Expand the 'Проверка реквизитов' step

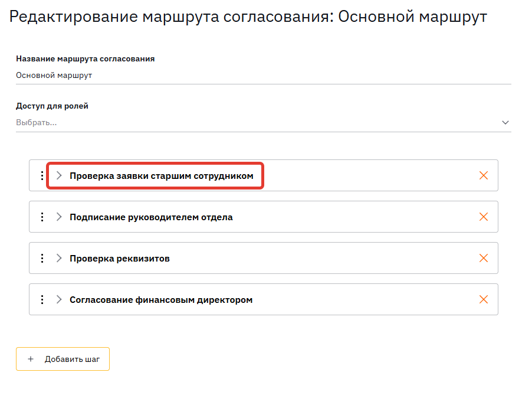pyautogui.click(x=59, y=258)
